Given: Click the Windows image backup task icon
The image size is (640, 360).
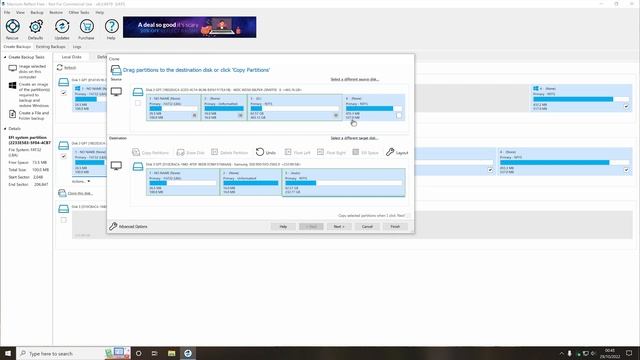Looking at the screenshot, I should click(13, 85).
